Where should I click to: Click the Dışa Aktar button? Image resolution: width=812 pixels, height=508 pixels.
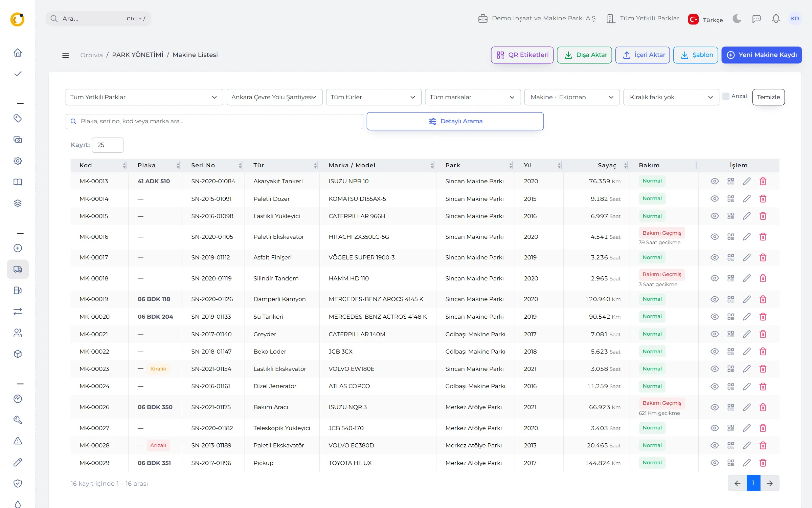tap(584, 55)
